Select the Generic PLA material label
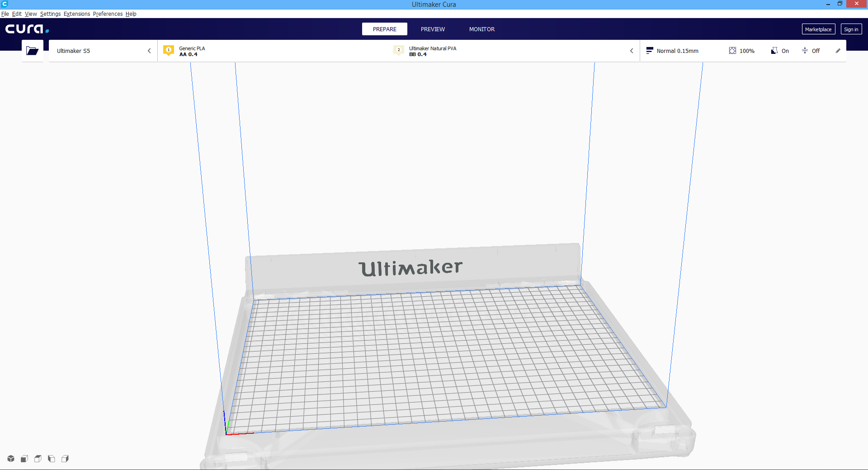Screen dimensions: 868x470 point(192,48)
